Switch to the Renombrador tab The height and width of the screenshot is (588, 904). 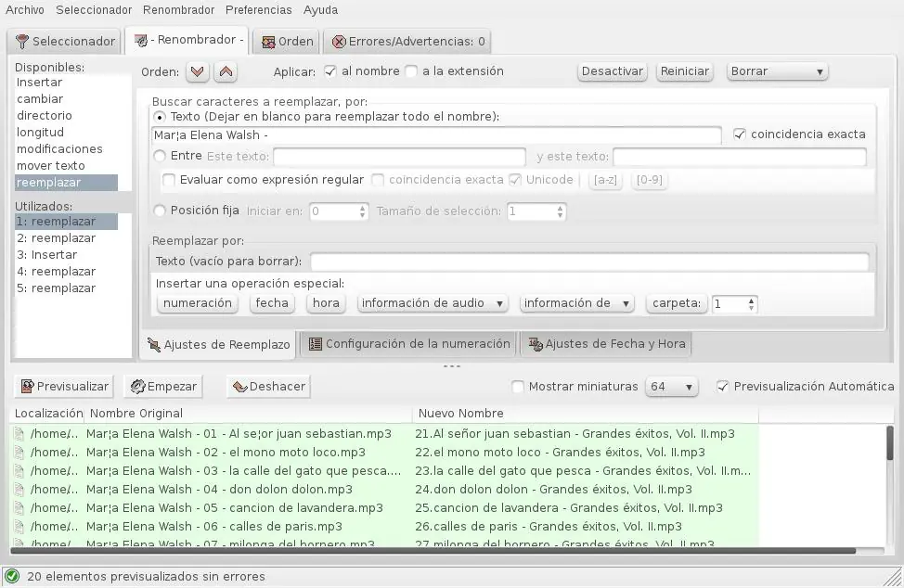[x=188, y=40]
